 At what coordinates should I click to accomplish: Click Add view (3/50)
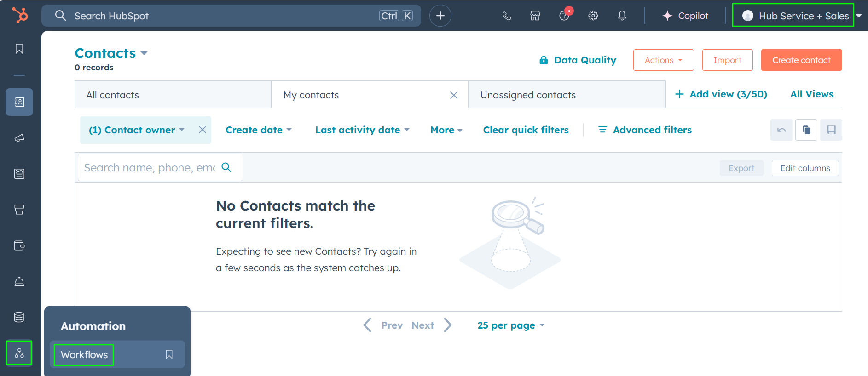721,94
